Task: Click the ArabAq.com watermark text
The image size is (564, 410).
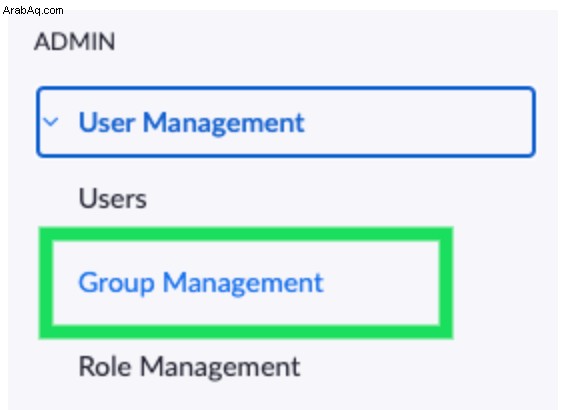Action: coord(33,10)
